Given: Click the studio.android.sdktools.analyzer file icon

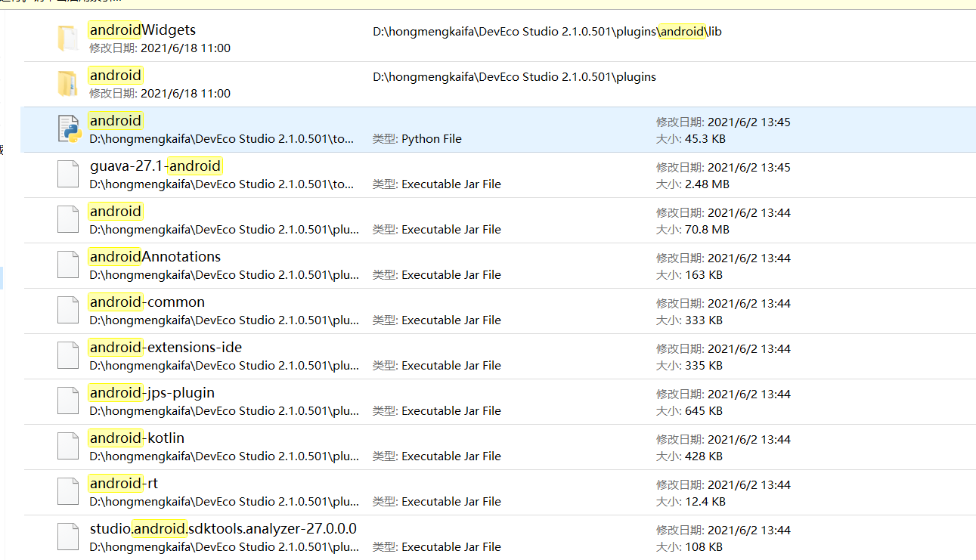Looking at the screenshot, I should [68, 537].
